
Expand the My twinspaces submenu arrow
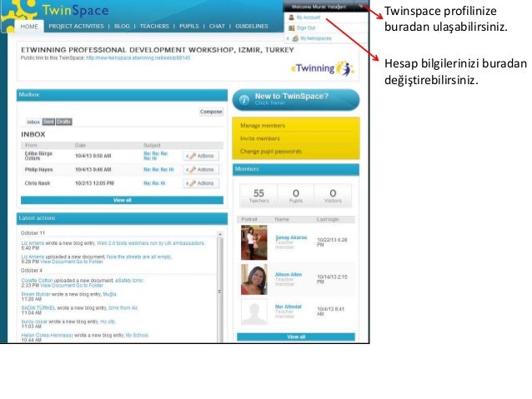pos(288,38)
